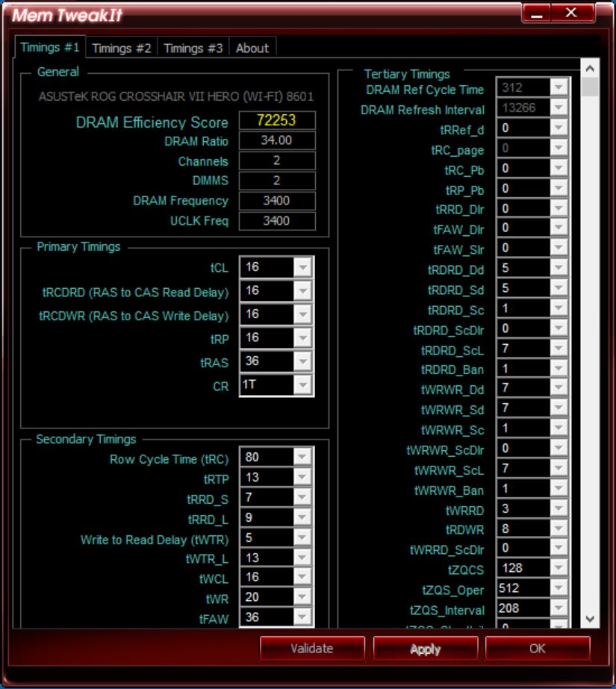Screen dimensions: 616x689
Task: Expand the tZQS_Interval dropdown arrow
Action: (x=559, y=608)
